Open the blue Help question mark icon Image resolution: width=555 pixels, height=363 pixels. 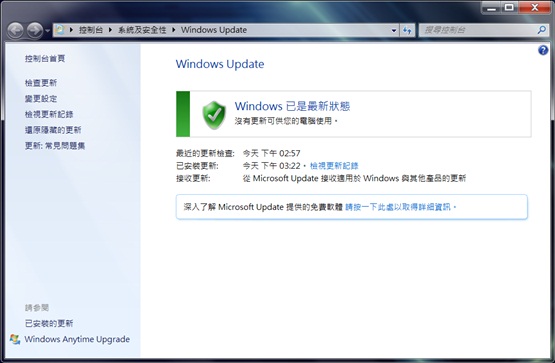click(x=543, y=50)
